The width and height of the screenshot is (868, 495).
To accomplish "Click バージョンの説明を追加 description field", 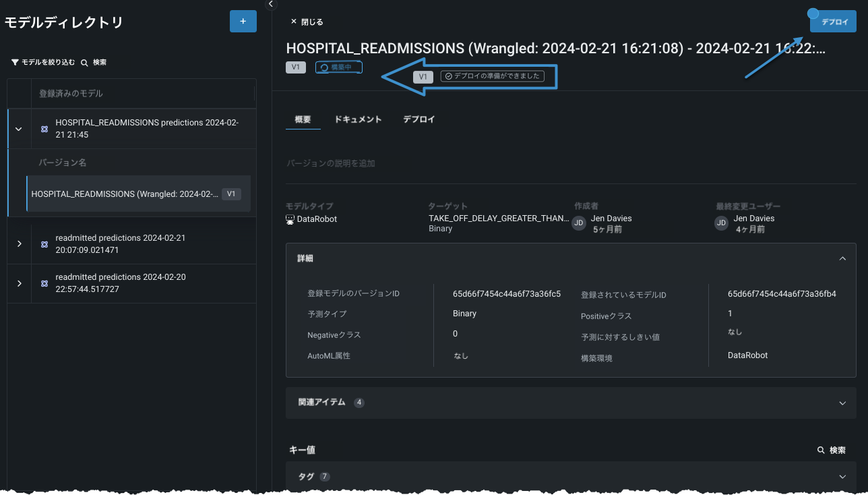I will coord(331,163).
